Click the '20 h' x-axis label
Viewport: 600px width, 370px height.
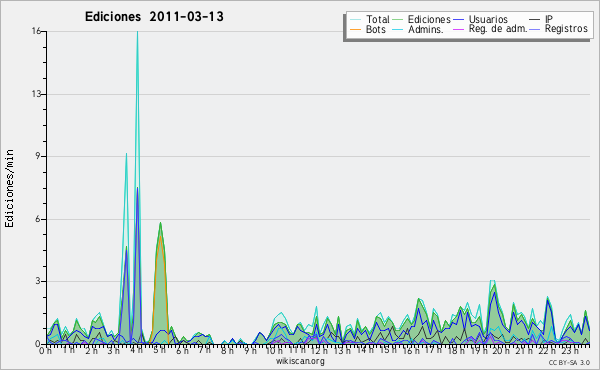coord(500,350)
